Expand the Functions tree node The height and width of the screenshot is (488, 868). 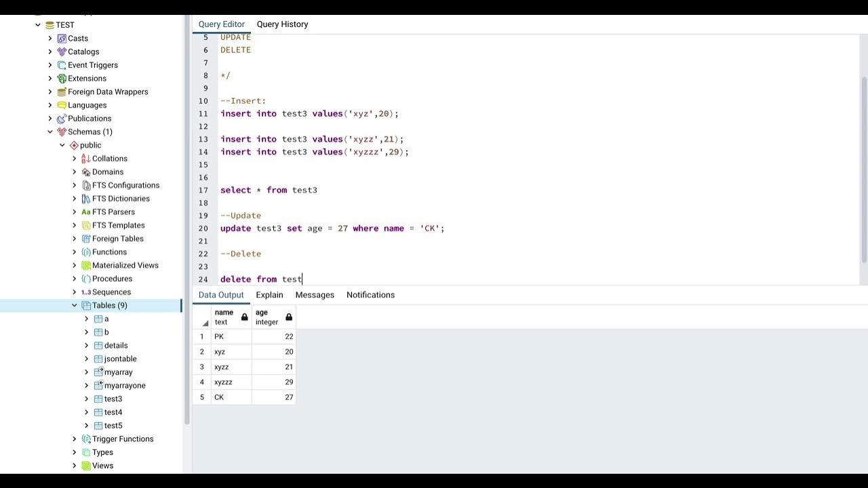75,252
